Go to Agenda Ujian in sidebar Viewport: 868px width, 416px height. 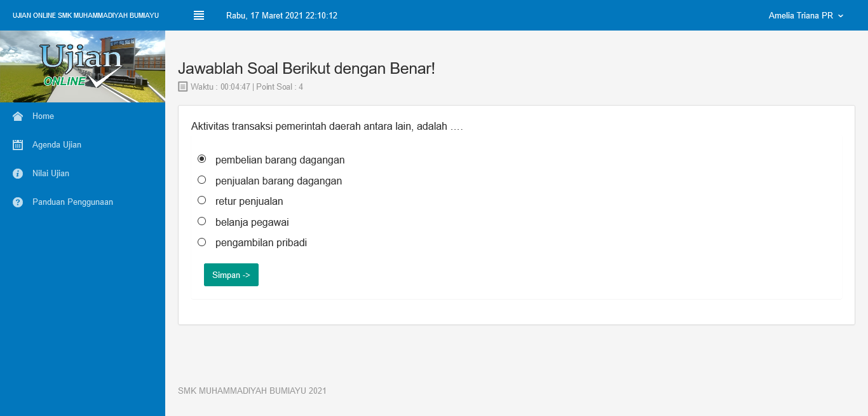pos(83,145)
